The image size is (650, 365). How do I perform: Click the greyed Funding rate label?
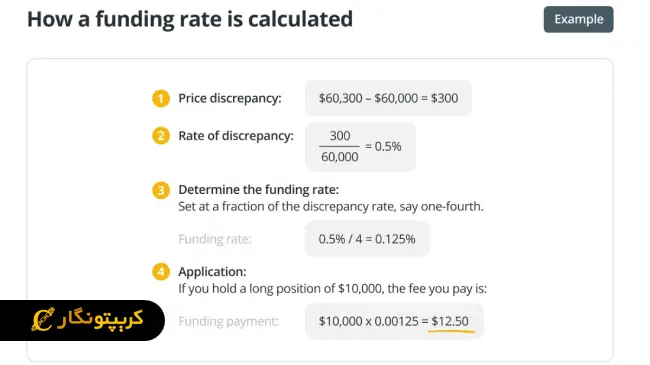pos(215,239)
